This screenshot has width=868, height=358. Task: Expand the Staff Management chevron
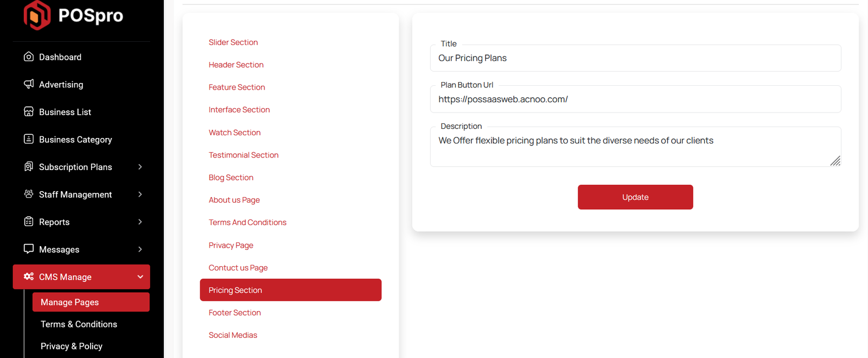click(140, 194)
